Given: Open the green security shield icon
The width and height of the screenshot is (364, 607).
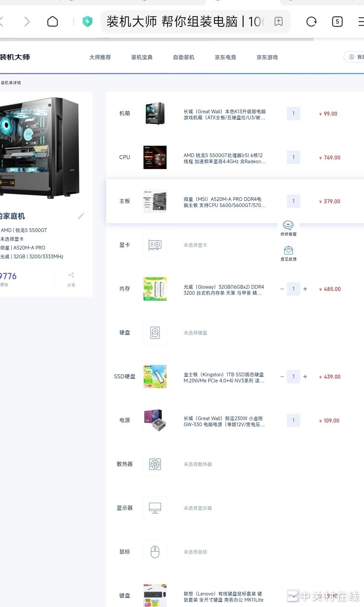Looking at the screenshot, I should 87,22.
